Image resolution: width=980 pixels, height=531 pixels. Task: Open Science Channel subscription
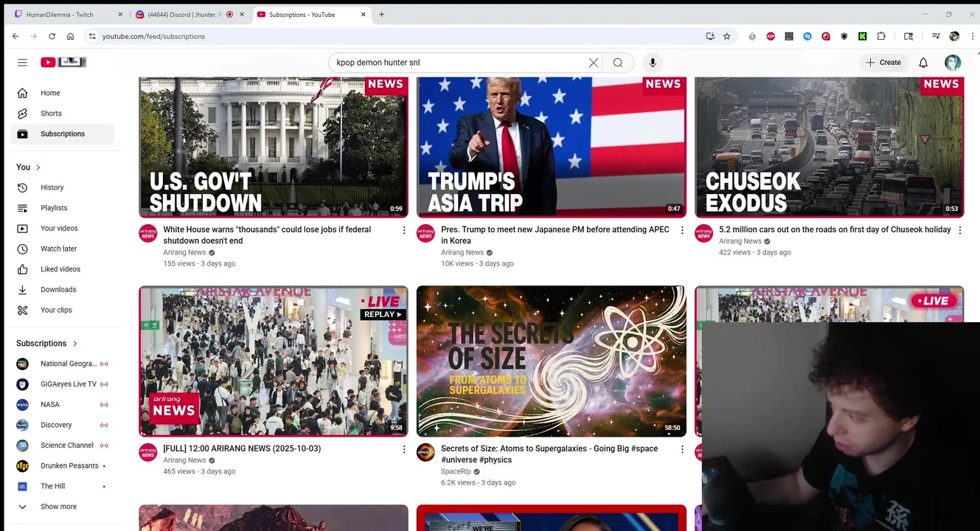(63, 445)
